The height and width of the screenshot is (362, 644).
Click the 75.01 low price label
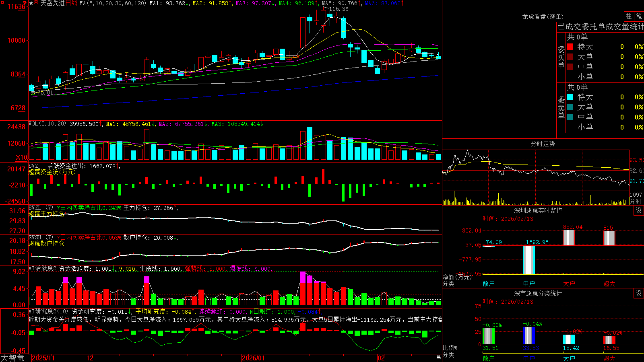pos(45,93)
